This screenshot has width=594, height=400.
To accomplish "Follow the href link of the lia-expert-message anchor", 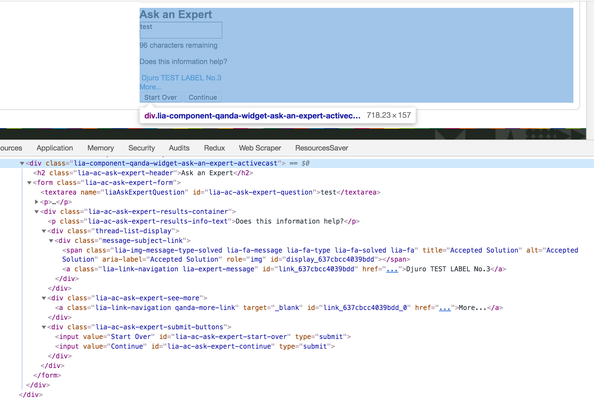I will pyautogui.click(x=392, y=269).
